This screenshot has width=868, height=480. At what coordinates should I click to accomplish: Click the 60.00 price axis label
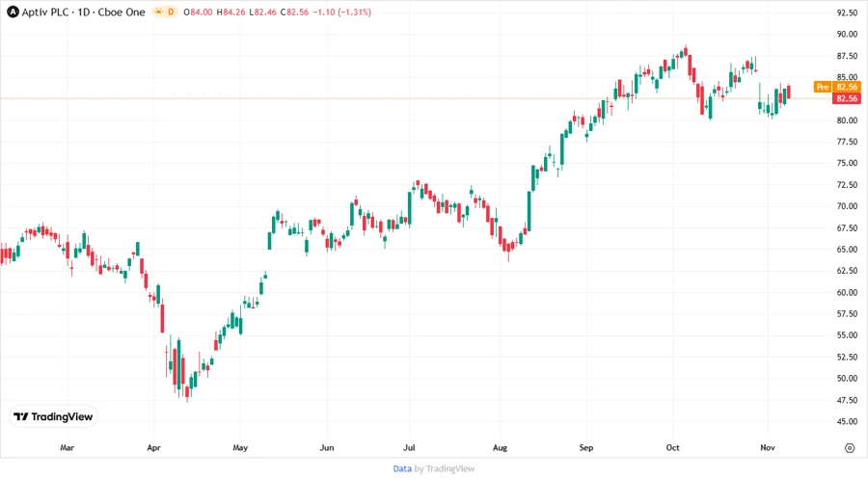(x=847, y=292)
